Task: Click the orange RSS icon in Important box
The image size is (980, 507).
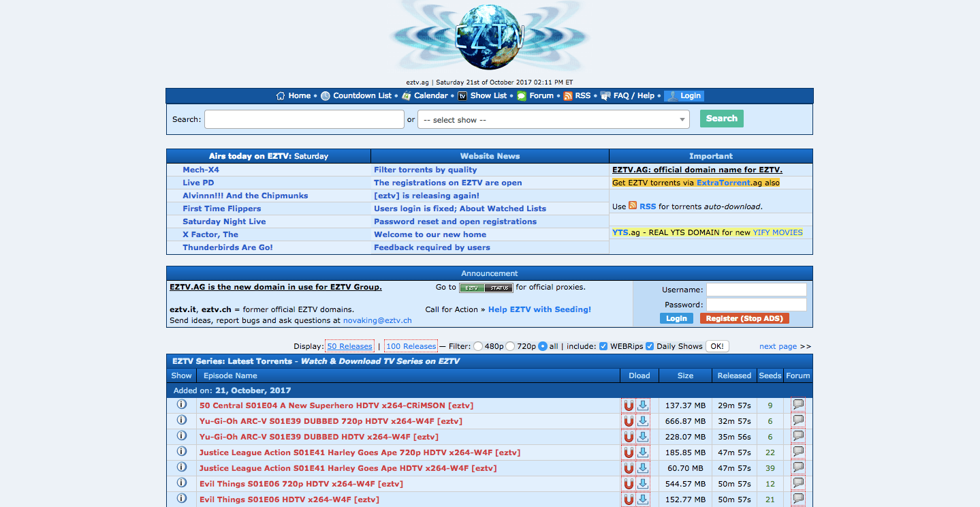Action: (633, 206)
